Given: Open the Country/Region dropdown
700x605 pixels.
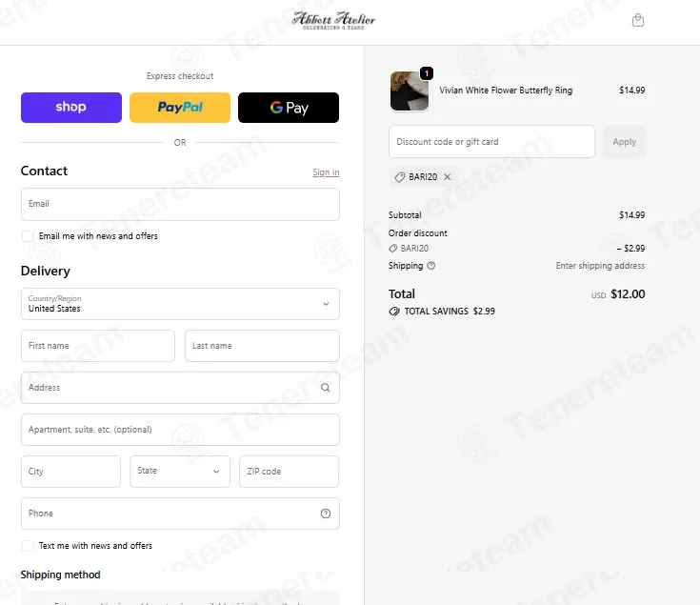Looking at the screenshot, I should (180, 304).
